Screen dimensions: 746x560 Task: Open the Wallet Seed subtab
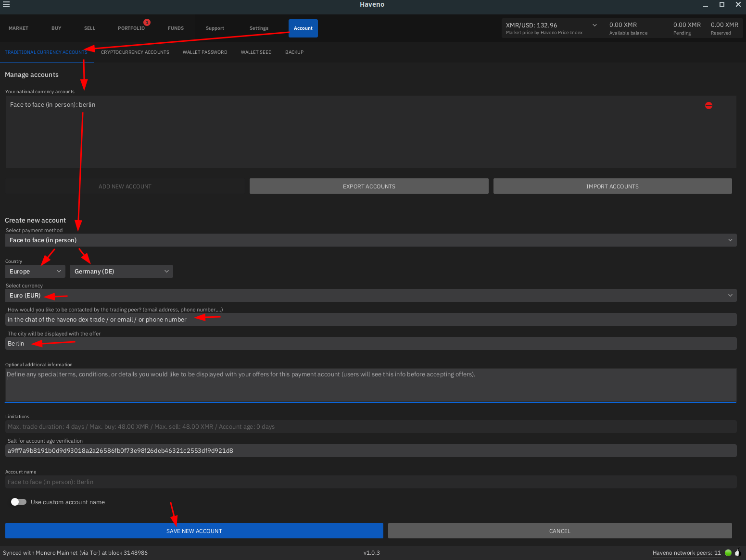(256, 52)
